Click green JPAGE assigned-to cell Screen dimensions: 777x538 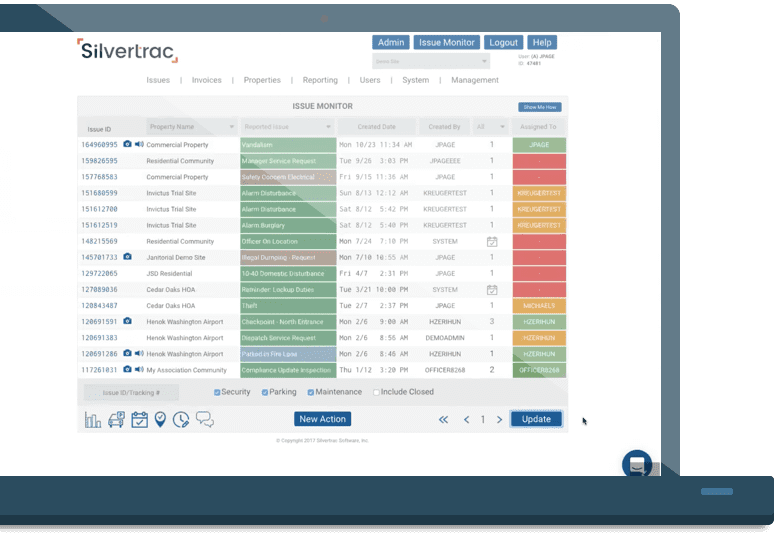539,145
